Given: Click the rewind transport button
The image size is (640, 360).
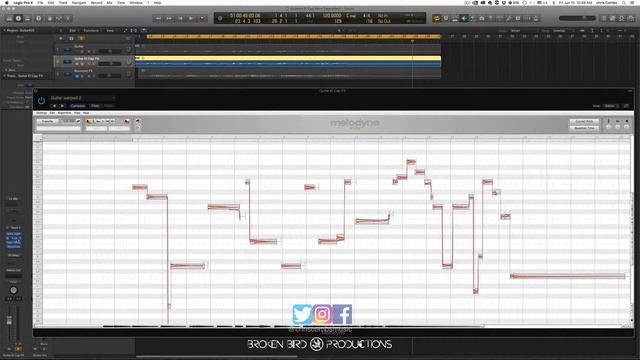Looking at the screenshot, I should pyautogui.click(x=158, y=18).
